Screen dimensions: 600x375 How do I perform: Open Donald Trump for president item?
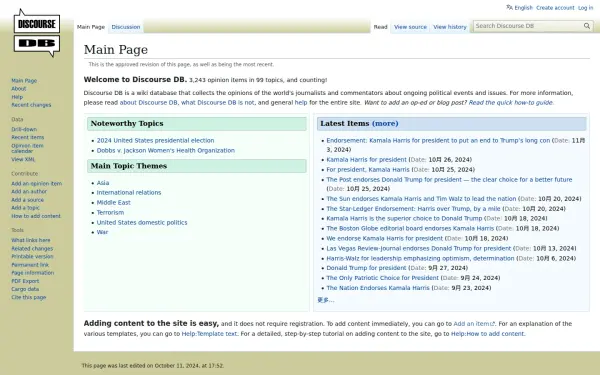[x=366, y=268]
